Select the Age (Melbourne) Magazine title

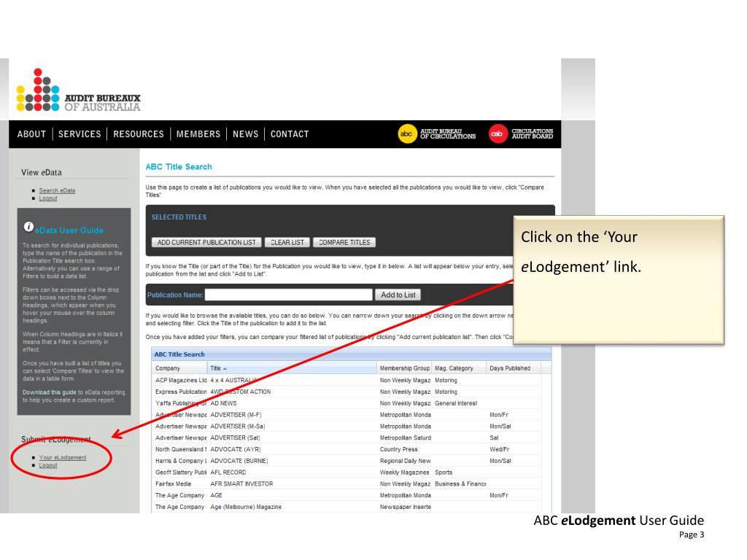pyautogui.click(x=246, y=507)
